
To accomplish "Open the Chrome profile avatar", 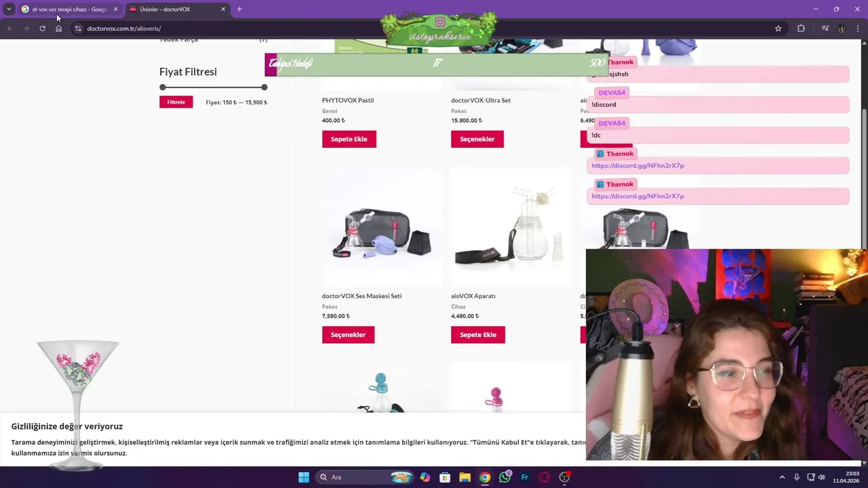I will [842, 28].
